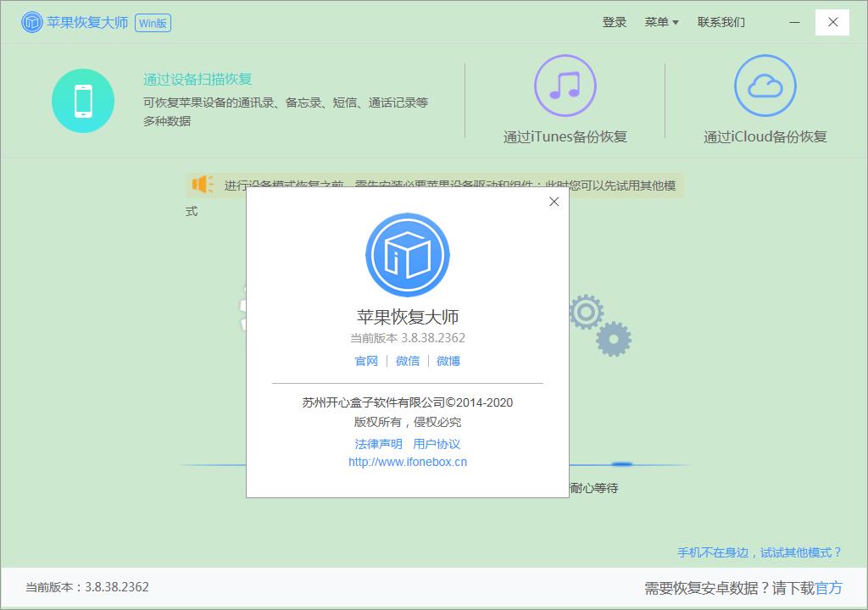Click the 苹果恢复大师 title bar name
This screenshot has height=610, width=868.
tap(87, 22)
